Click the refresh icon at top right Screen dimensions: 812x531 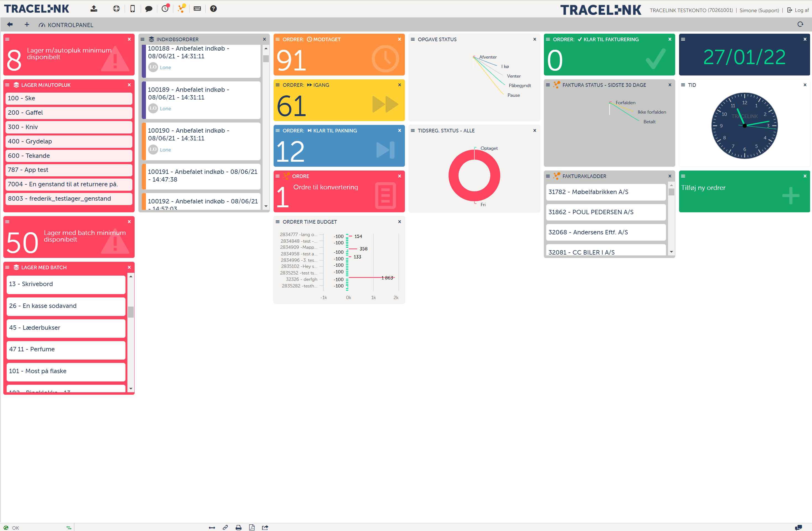point(800,25)
